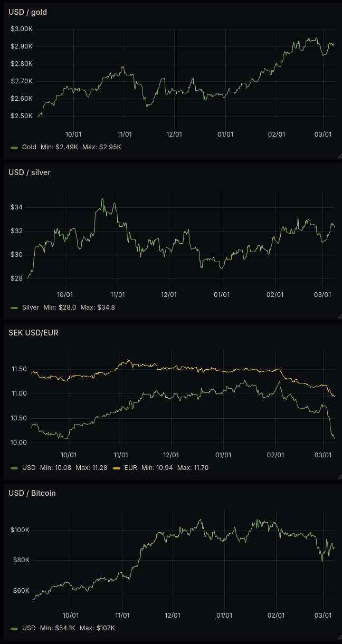Click the silver panel's corner resize handle
Image resolution: width=342 pixels, height=644 pixels.
[339, 316]
